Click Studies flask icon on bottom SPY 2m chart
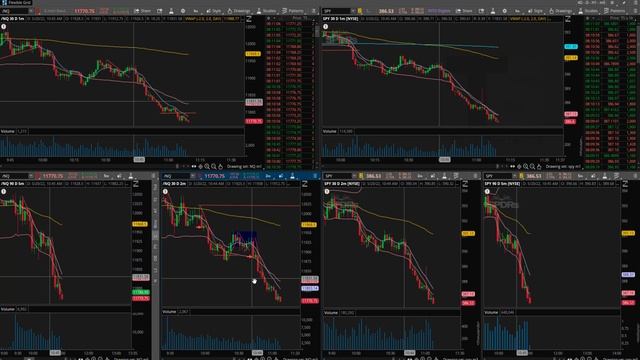The height and width of the screenshot is (360, 640). pos(444,176)
